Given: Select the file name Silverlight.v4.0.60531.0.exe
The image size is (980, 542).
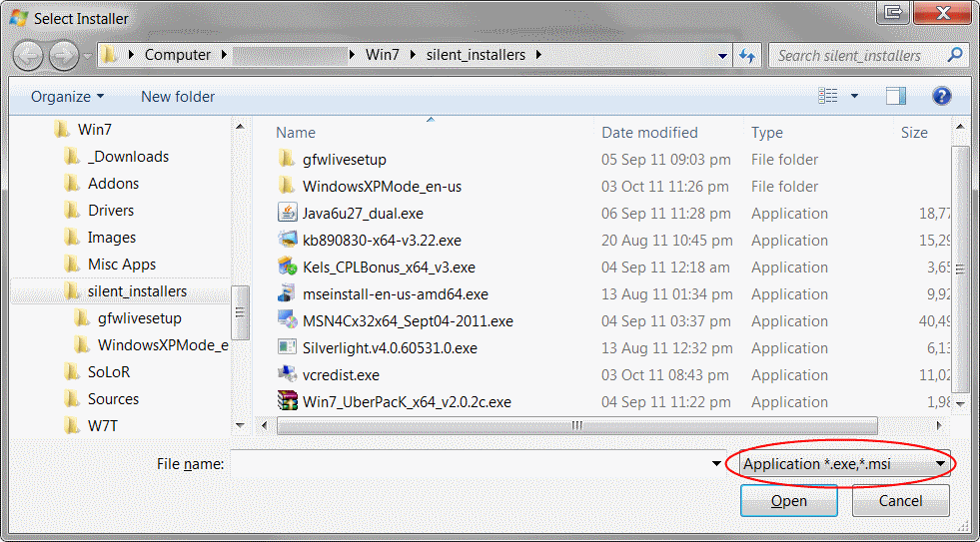Looking at the screenshot, I should pos(390,347).
